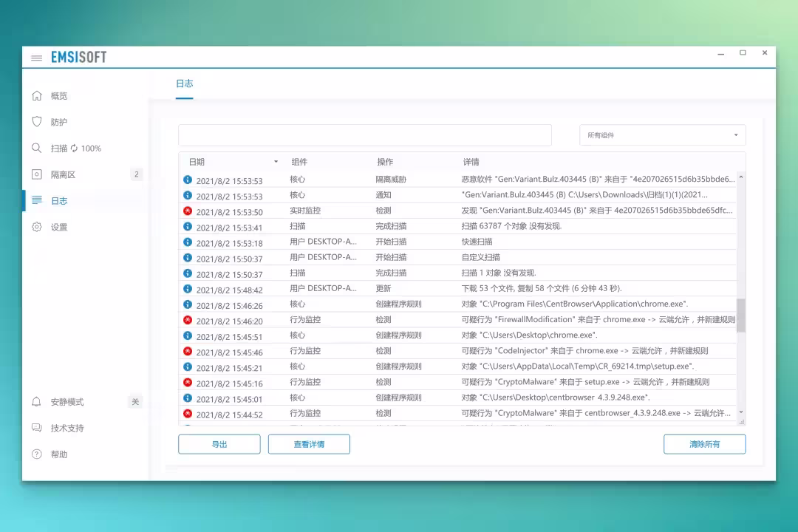Click the blue info icon for 15:45:01 row

[x=188, y=398]
